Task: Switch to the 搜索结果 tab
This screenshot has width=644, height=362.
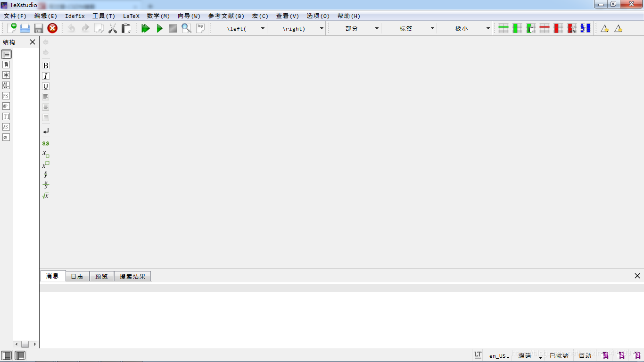Action: (132, 276)
